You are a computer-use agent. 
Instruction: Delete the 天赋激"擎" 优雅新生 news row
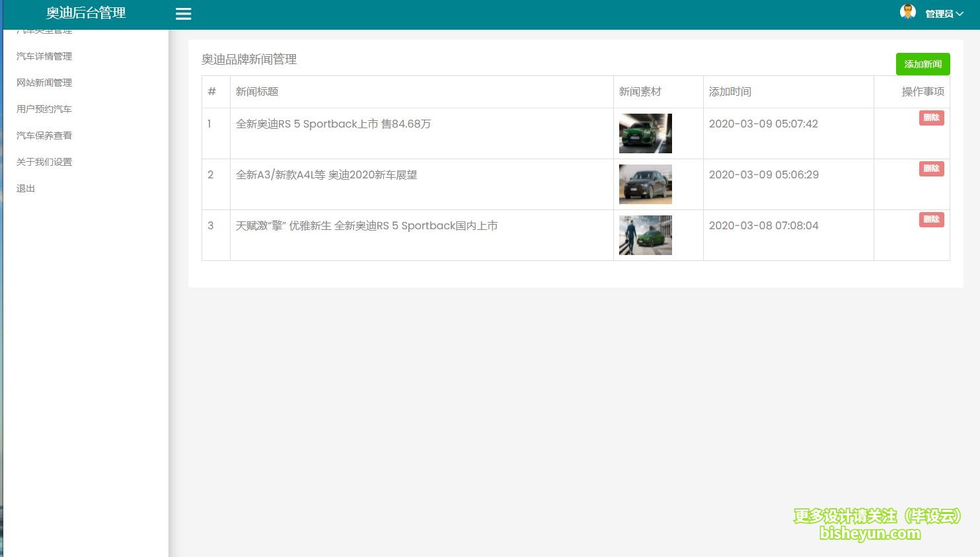[x=931, y=219]
